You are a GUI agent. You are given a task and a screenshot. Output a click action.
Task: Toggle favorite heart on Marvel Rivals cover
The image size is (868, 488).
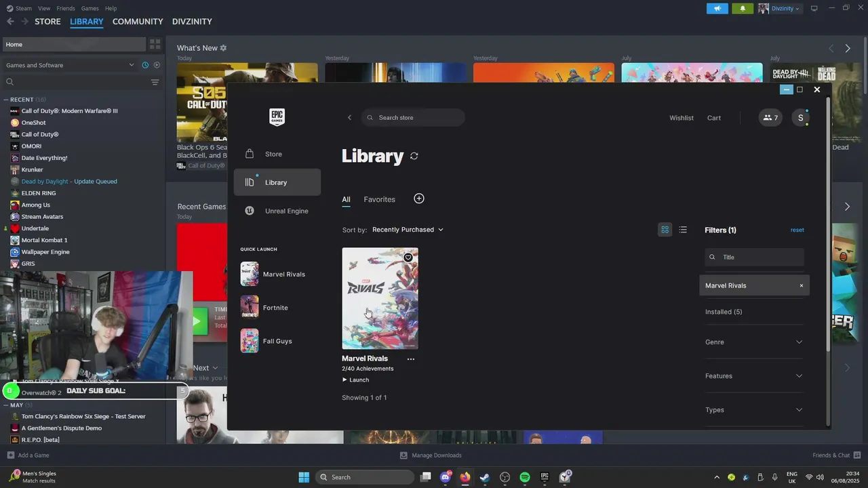pos(408,258)
